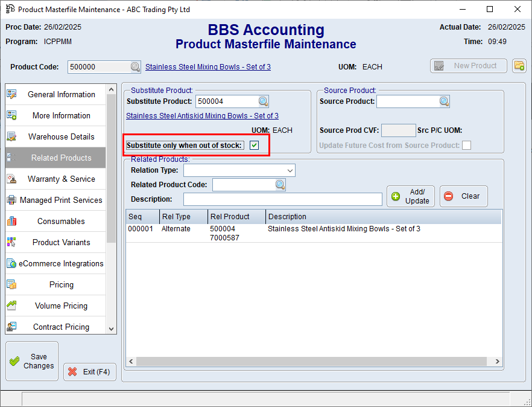The image size is (532, 407).
Task: Untick Substitute only when out of stock
Action: 255,146
